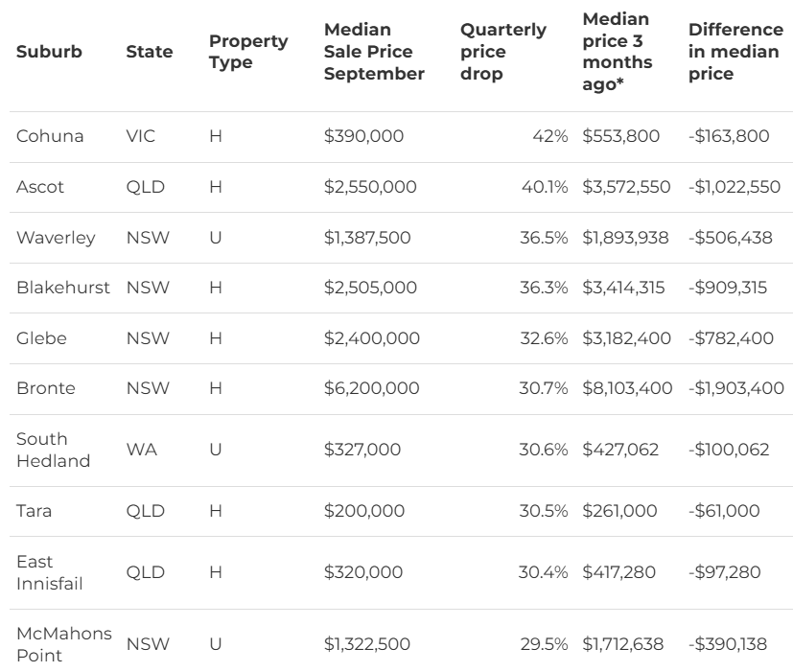Select the -$1,022,550 difference value
The width and height of the screenshot is (793, 672).
pyautogui.click(x=735, y=187)
